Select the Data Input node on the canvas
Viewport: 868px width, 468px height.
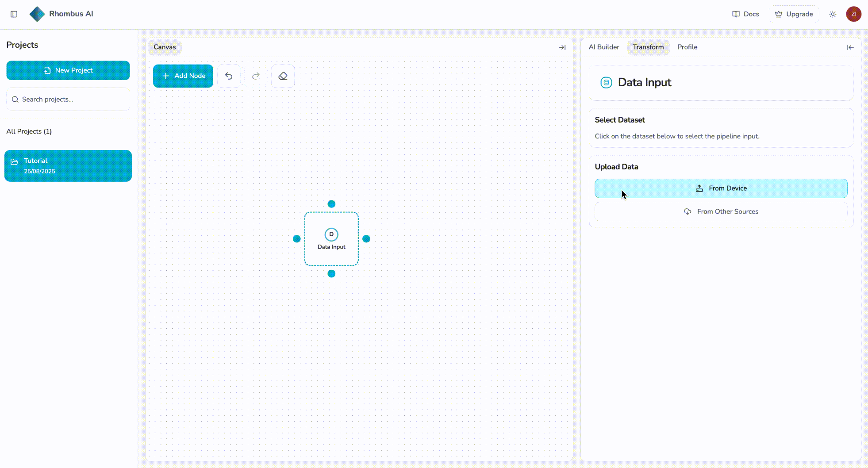point(331,238)
